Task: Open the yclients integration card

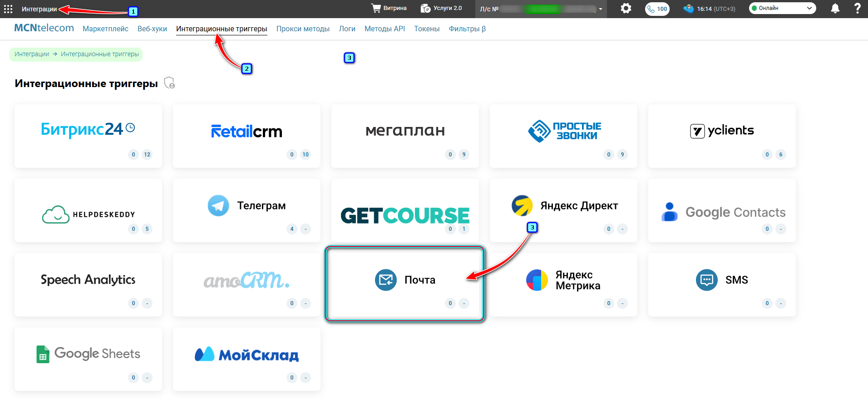Action: pyautogui.click(x=722, y=136)
